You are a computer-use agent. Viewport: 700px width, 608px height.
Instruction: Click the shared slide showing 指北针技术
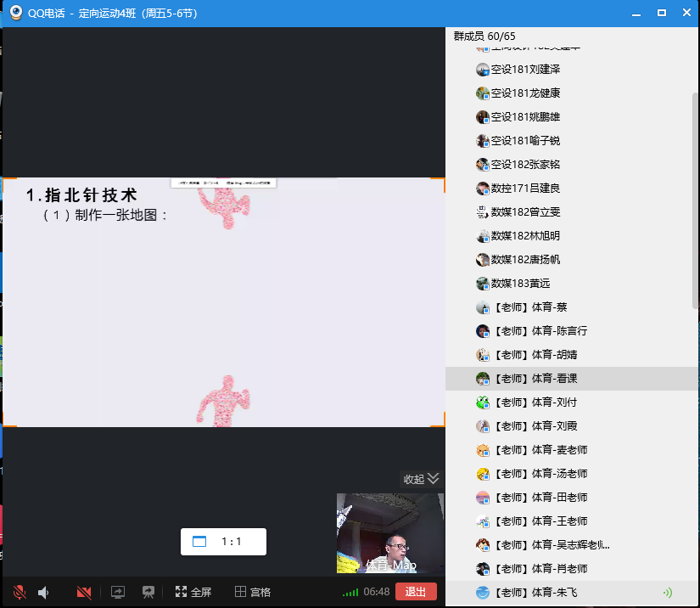(x=223, y=301)
